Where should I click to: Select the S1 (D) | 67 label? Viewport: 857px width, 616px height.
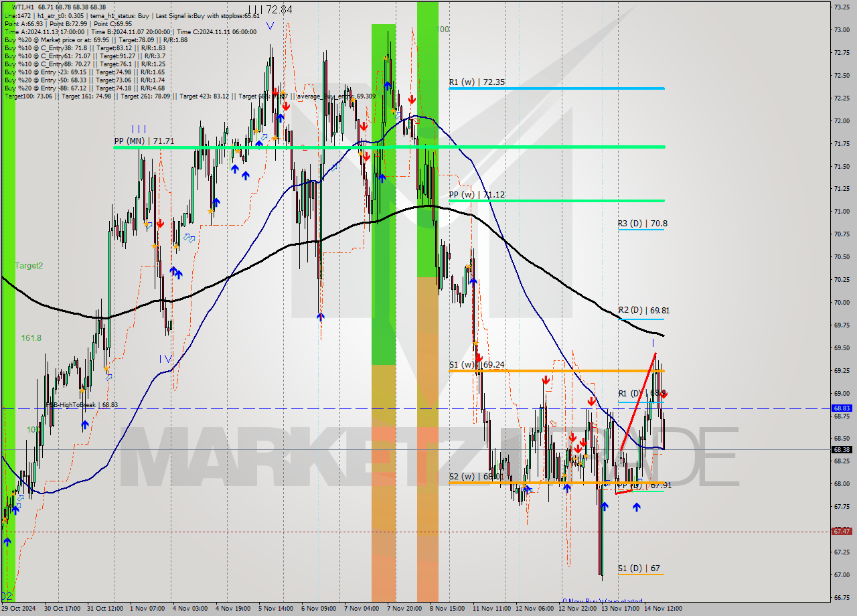tap(640, 568)
